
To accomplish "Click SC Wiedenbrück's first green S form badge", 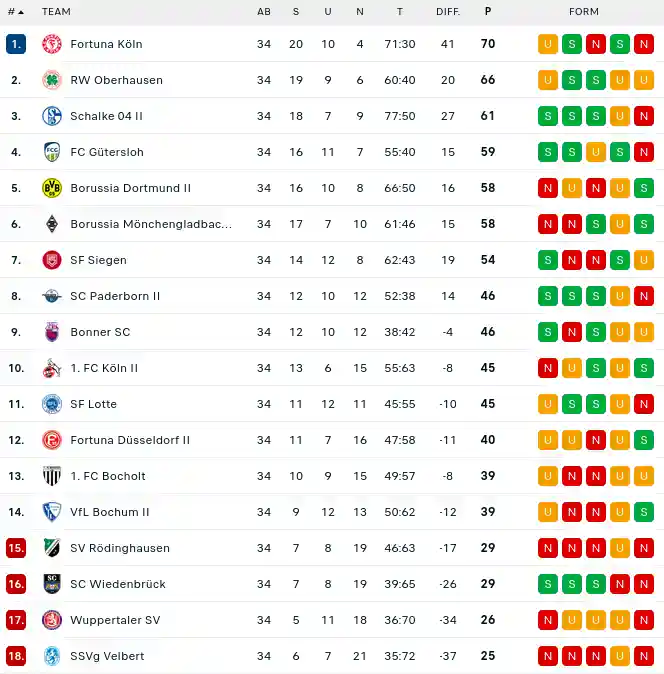I will click(x=548, y=584).
